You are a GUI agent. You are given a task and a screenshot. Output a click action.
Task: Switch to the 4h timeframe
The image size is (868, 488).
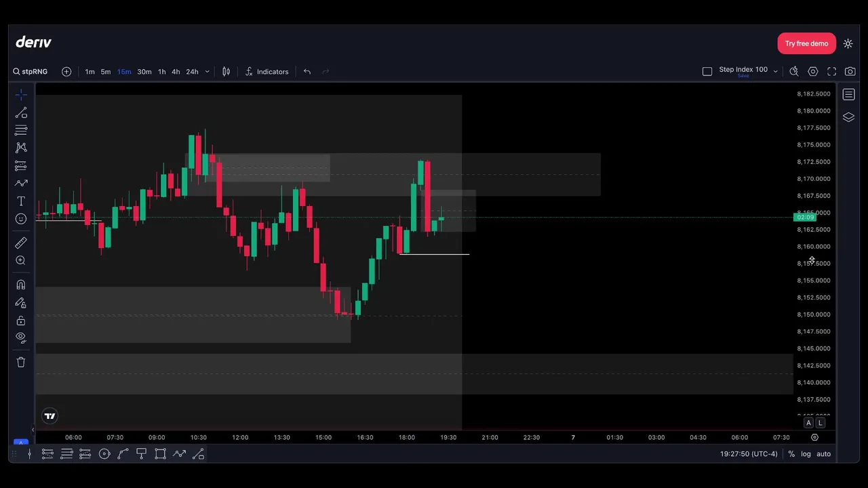[x=176, y=72]
